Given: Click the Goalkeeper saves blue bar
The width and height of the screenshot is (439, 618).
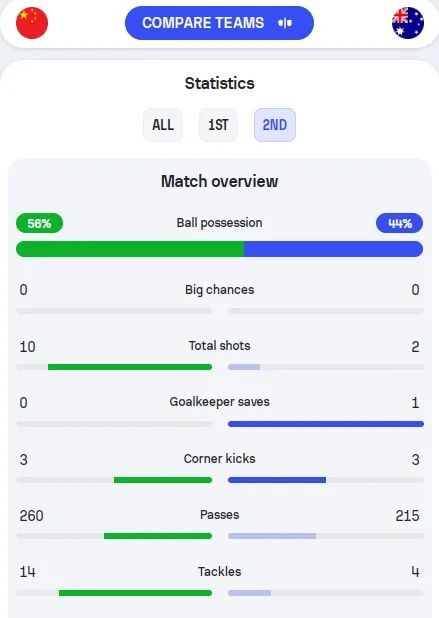Looking at the screenshot, I should (x=326, y=424).
